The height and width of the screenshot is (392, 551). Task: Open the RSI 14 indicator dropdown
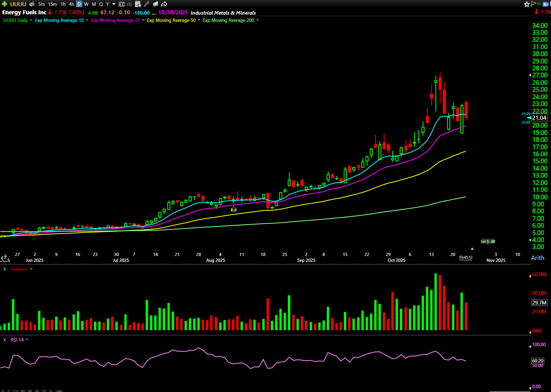pos(27,340)
